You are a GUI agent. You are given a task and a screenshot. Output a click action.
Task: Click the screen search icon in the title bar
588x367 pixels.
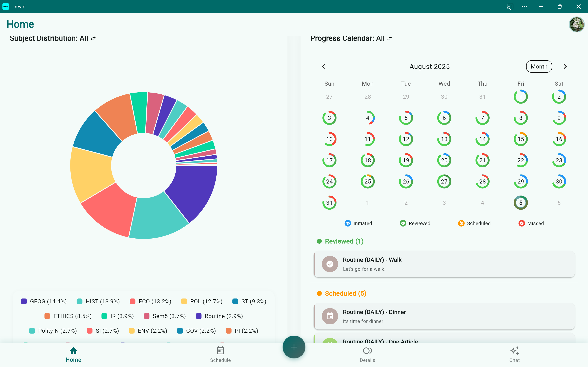pyautogui.click(x=510, y=6)
